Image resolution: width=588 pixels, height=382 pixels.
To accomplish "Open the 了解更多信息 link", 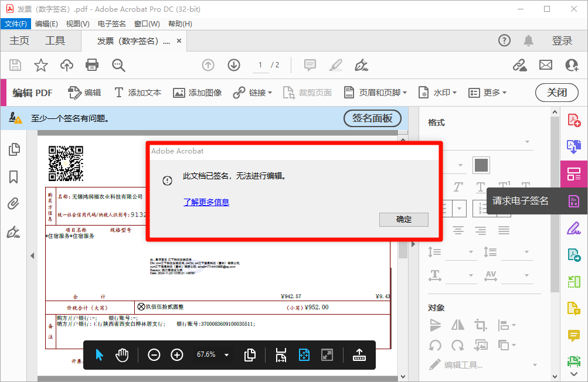I will (x=206, y=203).
